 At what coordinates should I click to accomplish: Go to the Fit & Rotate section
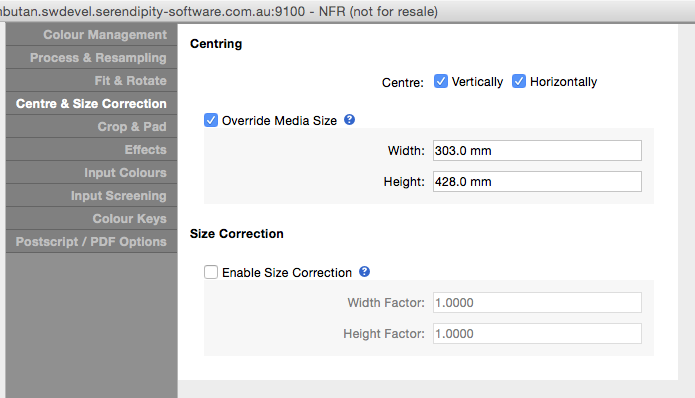pyautogui.click(x=92, y=81)
